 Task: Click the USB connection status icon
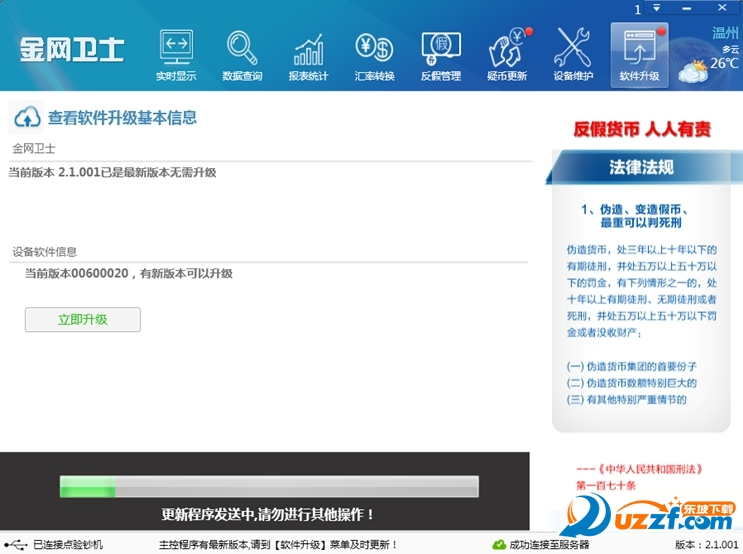click(x=15, y=545)
